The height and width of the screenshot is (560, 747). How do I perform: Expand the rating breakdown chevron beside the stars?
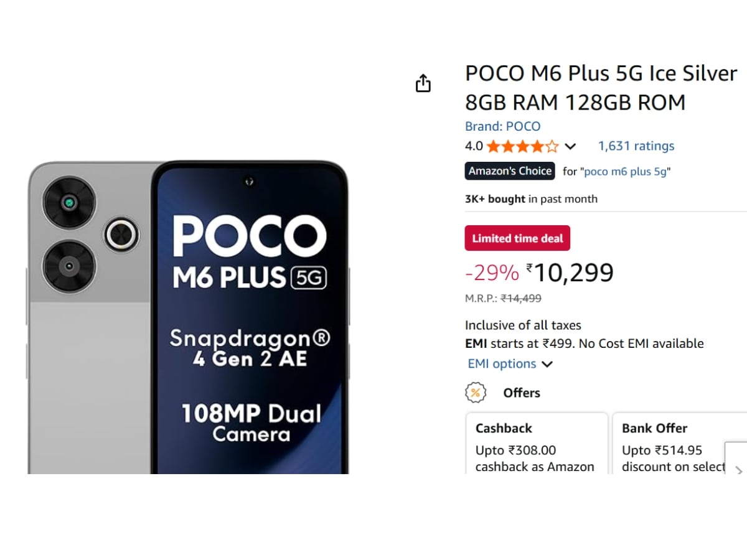pyautogui.click(x=570, y=147)
